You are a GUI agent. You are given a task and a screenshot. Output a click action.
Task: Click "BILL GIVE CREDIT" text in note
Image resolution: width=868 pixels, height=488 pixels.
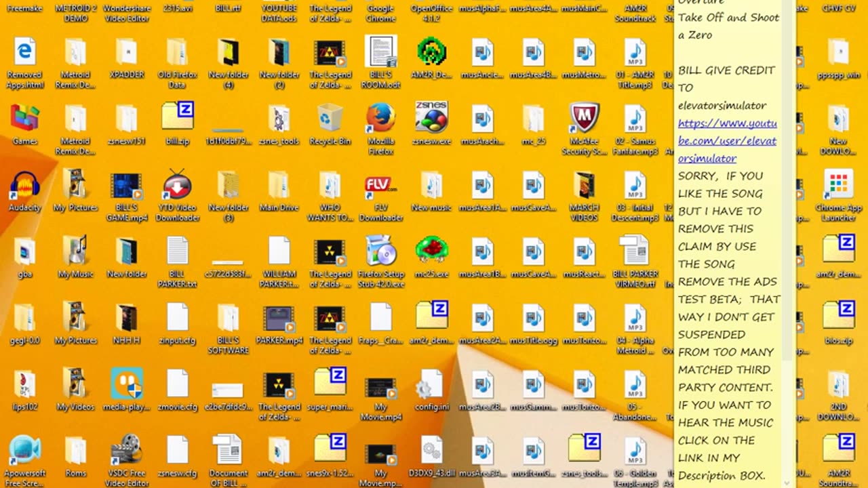pos(726,70)
